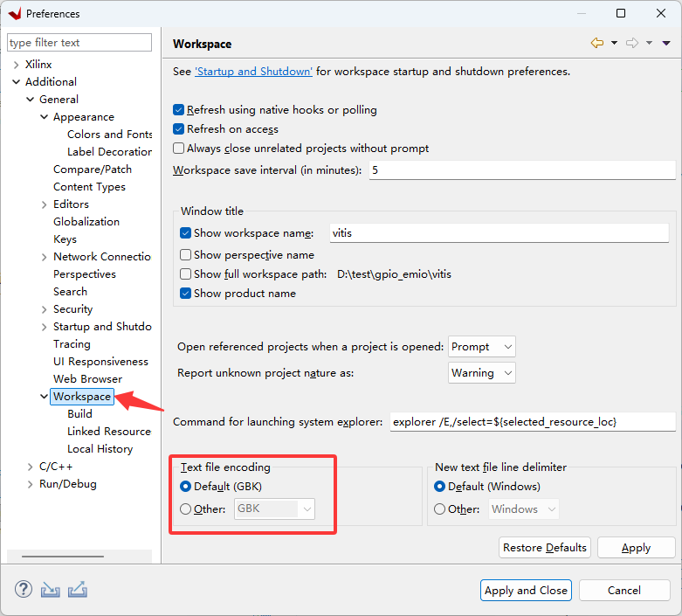Click Apply and Close button
Image resolution: width=682 pixels, height=616 pixels.
(526, 590)
